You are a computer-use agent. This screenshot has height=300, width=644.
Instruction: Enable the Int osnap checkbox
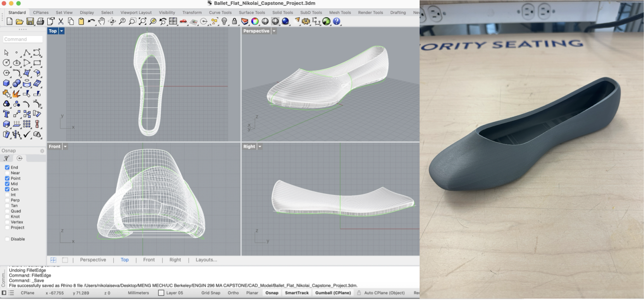click(7, 195)
